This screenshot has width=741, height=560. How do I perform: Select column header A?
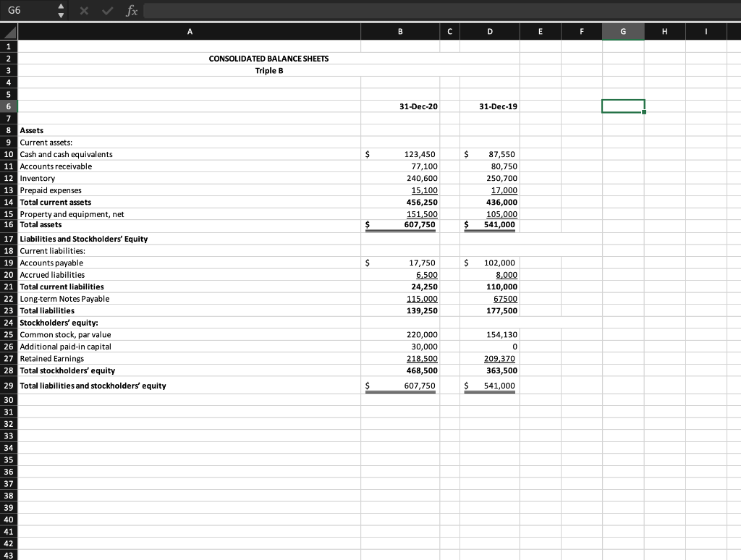190,31
